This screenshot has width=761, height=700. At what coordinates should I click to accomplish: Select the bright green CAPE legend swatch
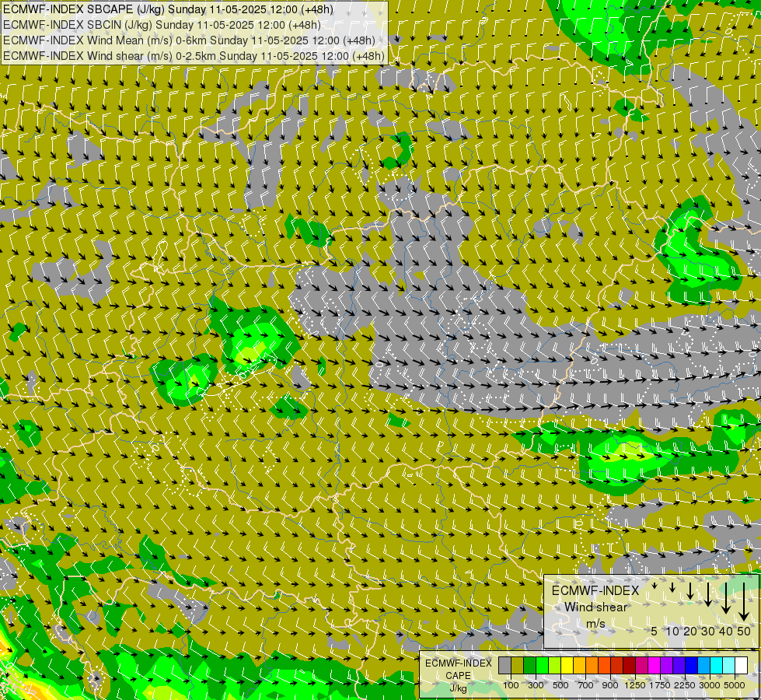pyautogui.click(x=542, y=666)
